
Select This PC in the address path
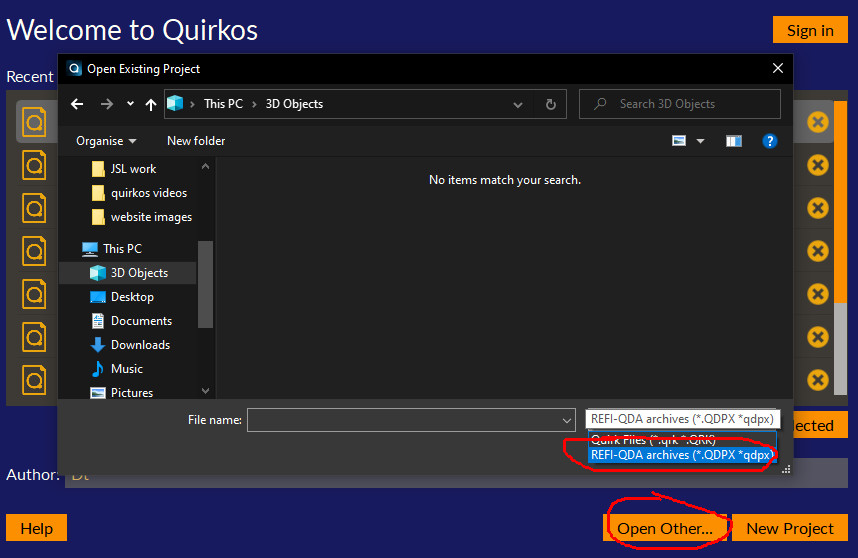coord(223,104)
